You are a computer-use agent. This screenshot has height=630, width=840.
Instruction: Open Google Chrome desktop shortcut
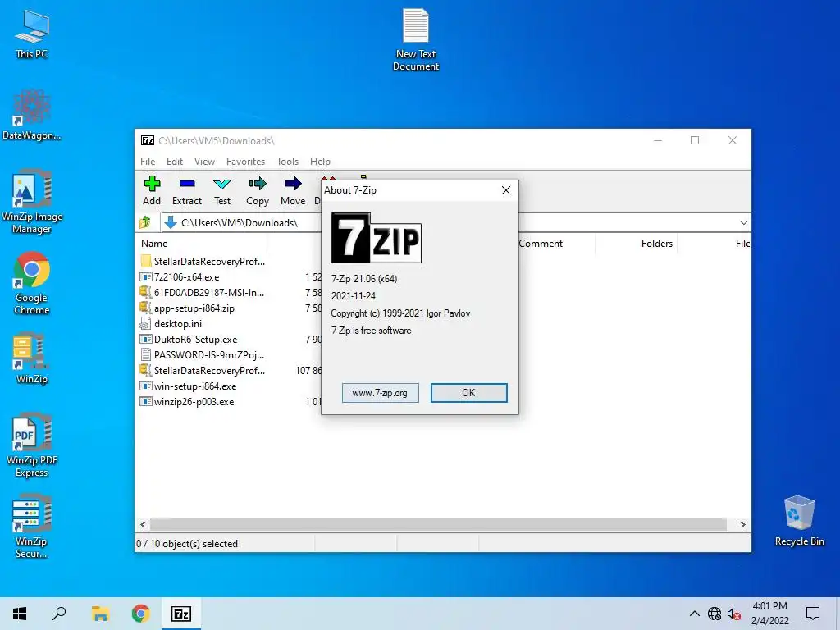pyautogui.click(x=32, y=283)
